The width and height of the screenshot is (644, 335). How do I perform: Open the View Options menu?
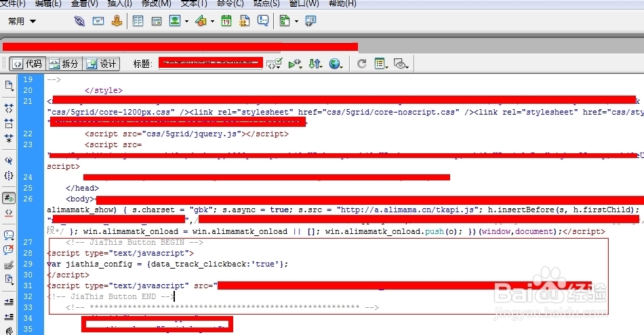(x=381, y=64)
